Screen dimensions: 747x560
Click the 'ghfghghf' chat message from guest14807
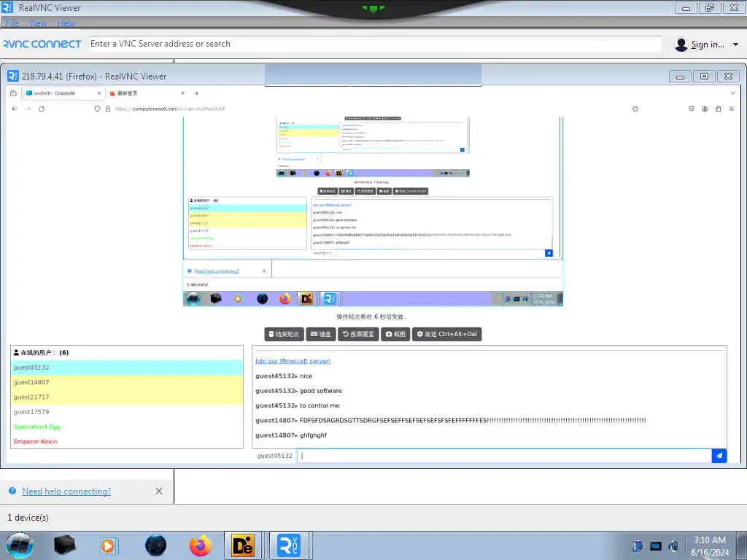pyautogui.click(x=313, y=435)
